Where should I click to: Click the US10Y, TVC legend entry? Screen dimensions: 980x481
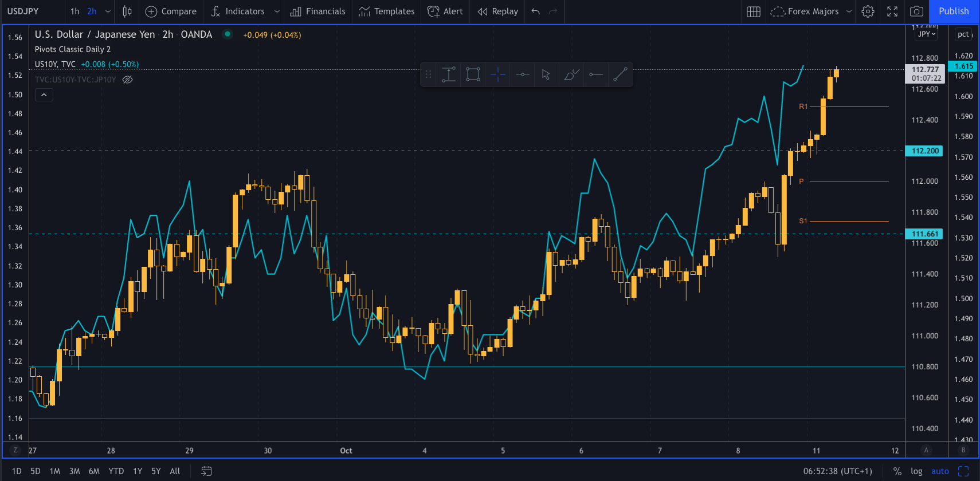pyautogui.click(x=55, y=64)
